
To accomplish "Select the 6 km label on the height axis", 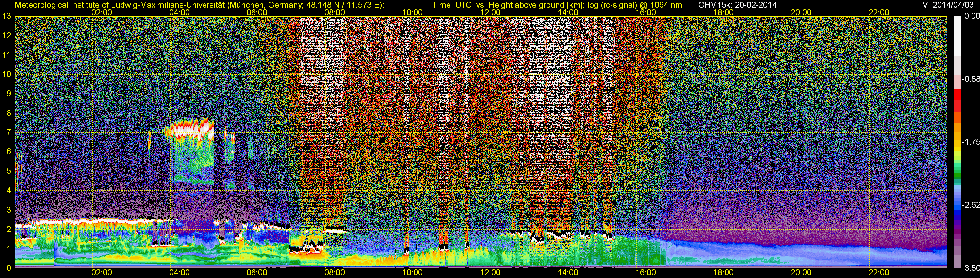I will (9, 152).
